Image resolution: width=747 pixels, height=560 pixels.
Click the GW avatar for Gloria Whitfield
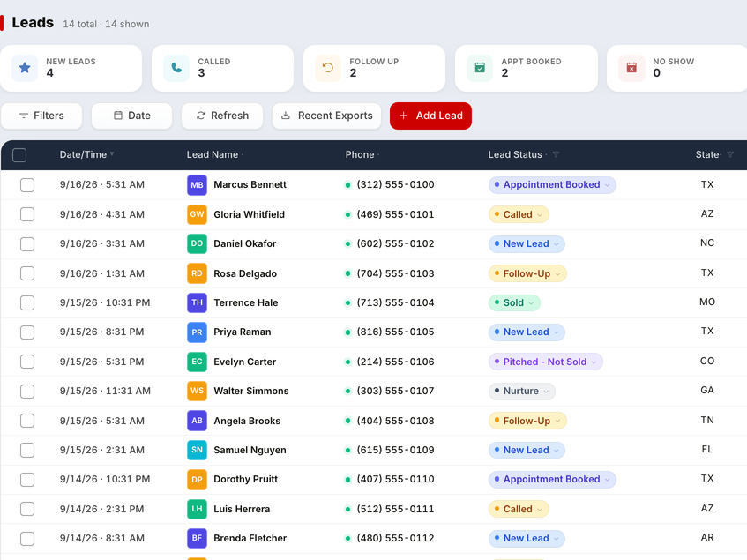click(x=197, y=214)
